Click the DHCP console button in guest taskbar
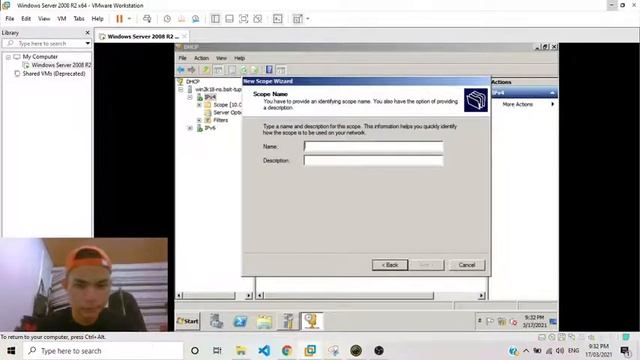Image resolution: width=640 pixels, height=360 pixels. [312, 321]
